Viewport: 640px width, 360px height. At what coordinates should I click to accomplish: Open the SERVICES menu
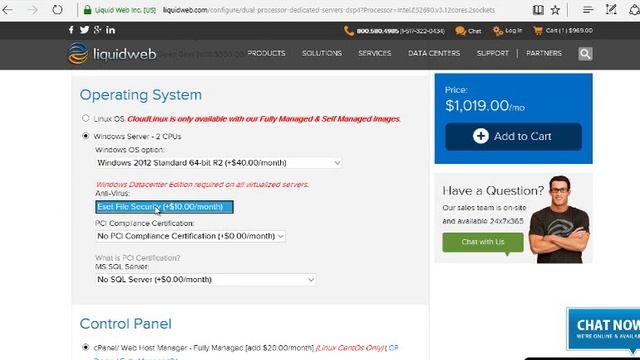pos(375,53)
